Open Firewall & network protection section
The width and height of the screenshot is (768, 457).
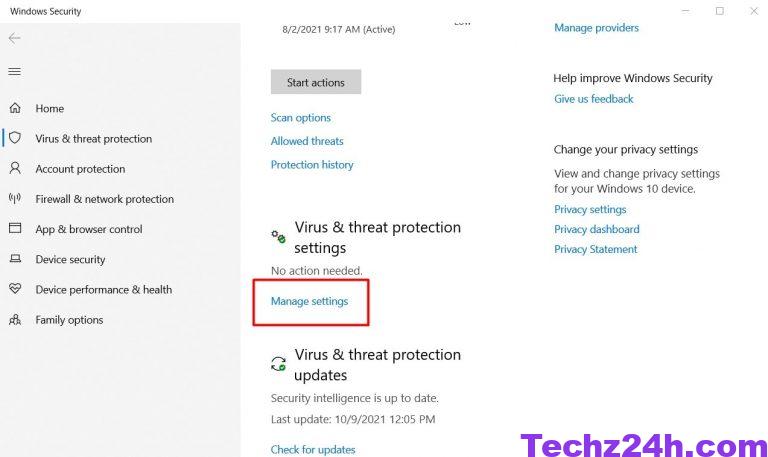tap(104, 199)
